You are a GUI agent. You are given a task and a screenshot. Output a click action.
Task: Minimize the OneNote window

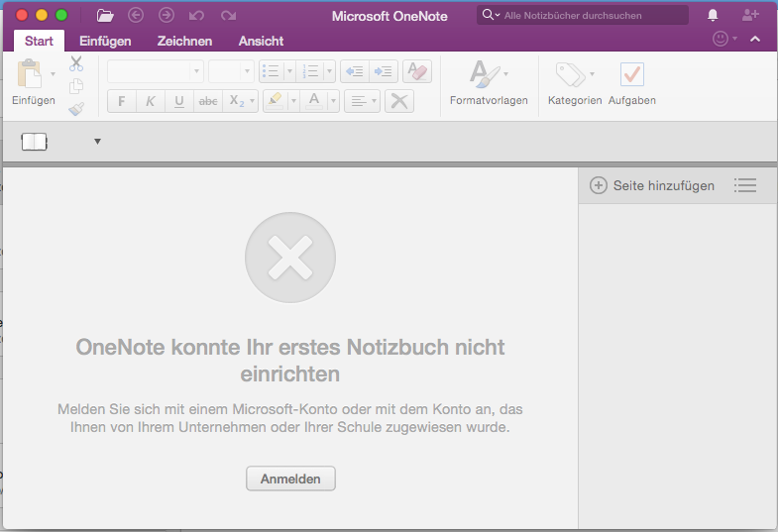tap(42, 16)
